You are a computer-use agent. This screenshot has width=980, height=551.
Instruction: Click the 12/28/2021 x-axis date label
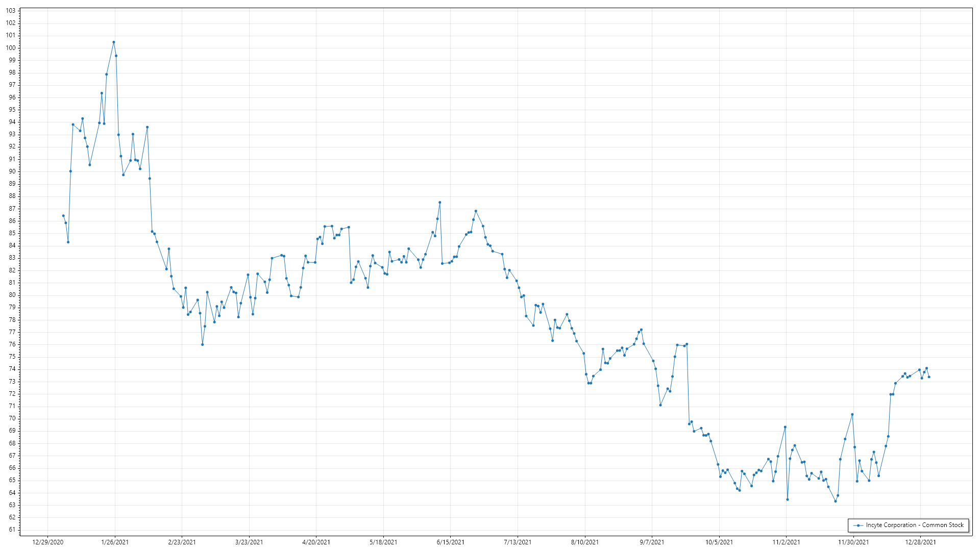(920, 542)
